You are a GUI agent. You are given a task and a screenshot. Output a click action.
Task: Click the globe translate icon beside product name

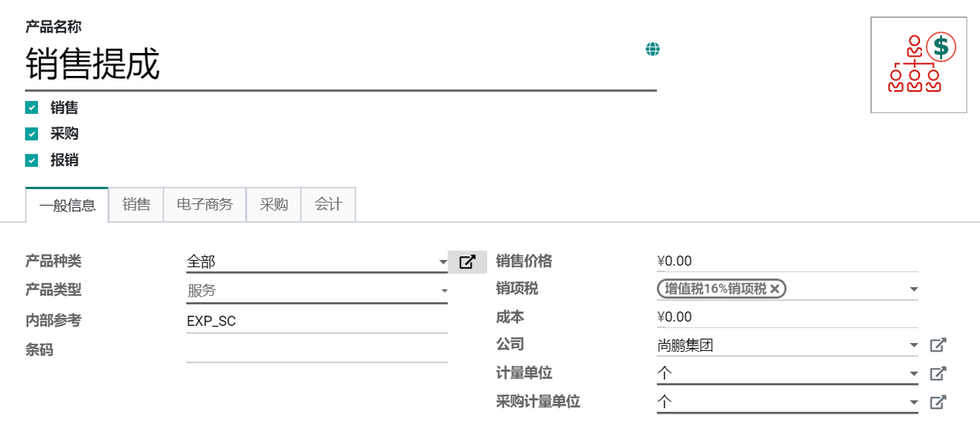click(x=653, y=49)
